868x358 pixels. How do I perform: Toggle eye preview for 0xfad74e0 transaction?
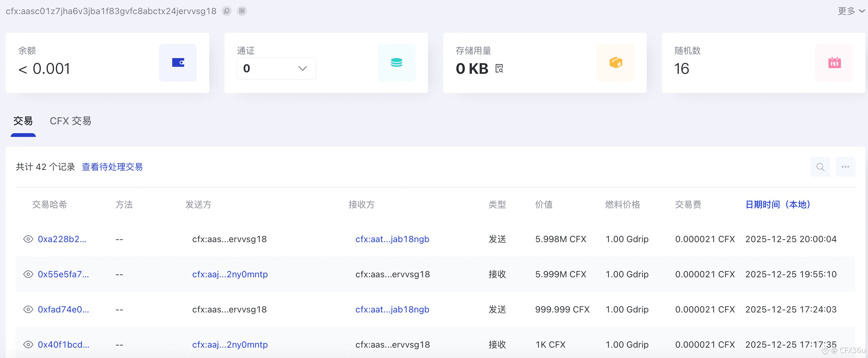coord(28,310)
